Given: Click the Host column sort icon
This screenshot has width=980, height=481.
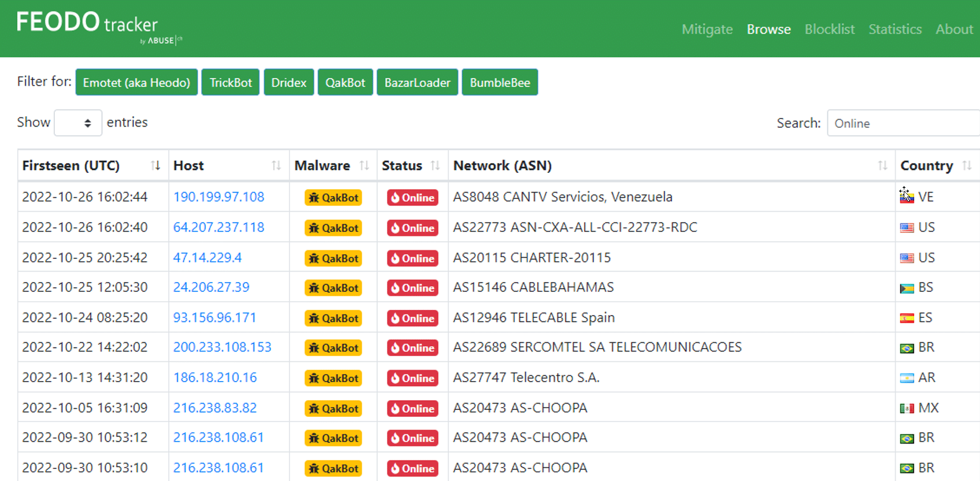Looking at the screenshot, I should tap(276, 165).
